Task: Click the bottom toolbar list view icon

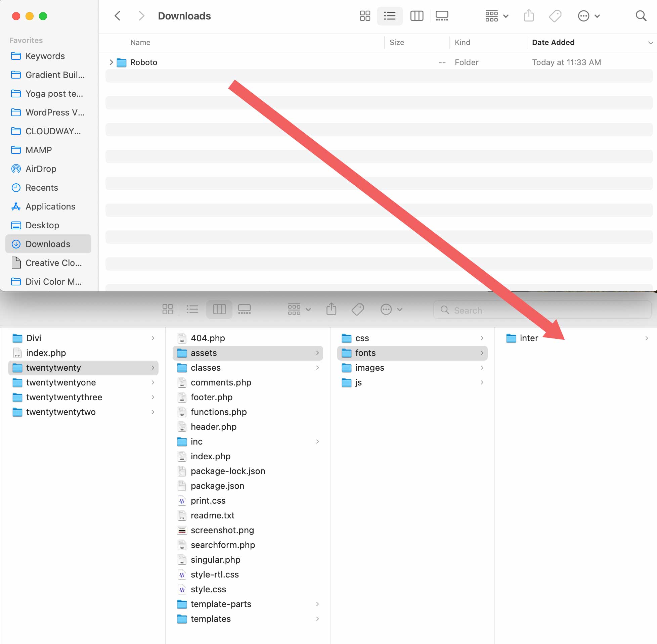Action: (192, 309)
